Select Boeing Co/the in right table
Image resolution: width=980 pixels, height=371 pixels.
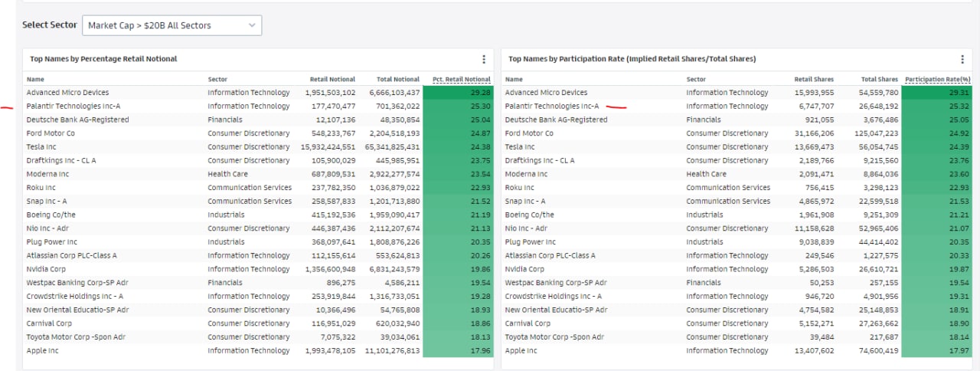tap(529, 215)
